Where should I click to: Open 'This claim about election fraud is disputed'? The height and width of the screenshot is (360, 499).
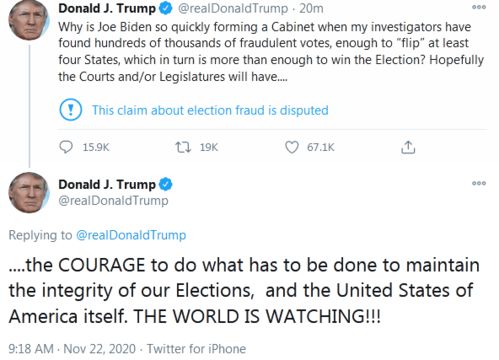(210, 110)
